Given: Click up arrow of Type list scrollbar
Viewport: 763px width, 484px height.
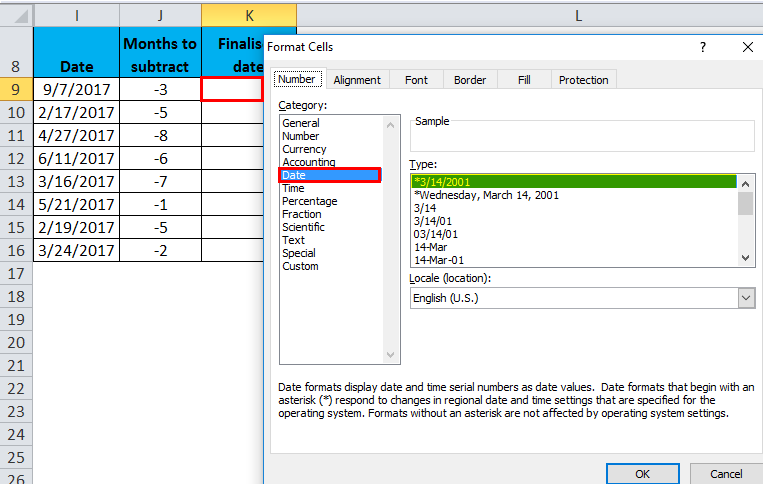Looking at the screenshot, I should (745, 184).
